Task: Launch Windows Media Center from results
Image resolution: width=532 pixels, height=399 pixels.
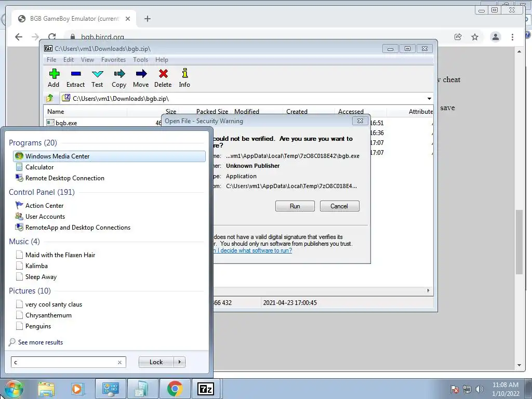Action: point(109,156)
